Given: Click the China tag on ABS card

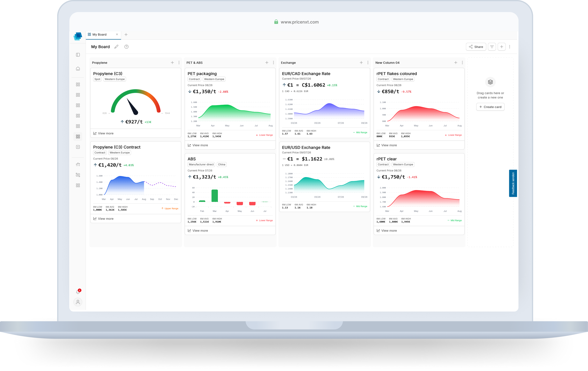Looking at the screenshot, I should pyautogui.click(x=222, y=165).
